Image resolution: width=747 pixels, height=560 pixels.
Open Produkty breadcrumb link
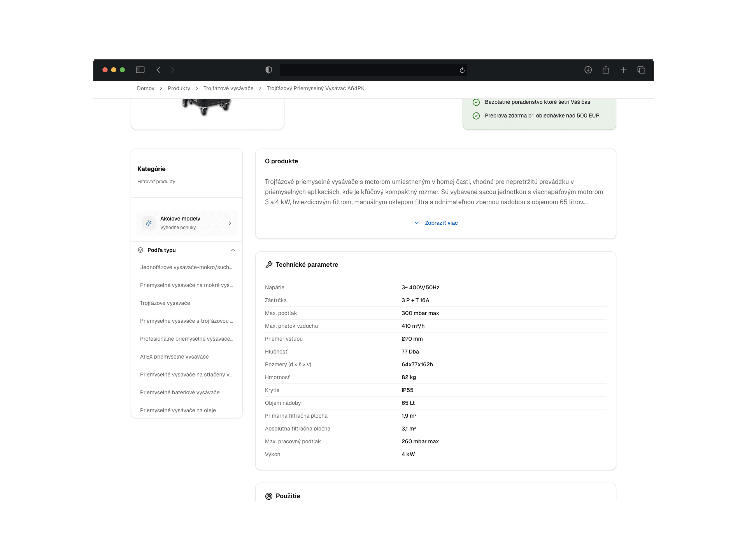coord(179,88)
